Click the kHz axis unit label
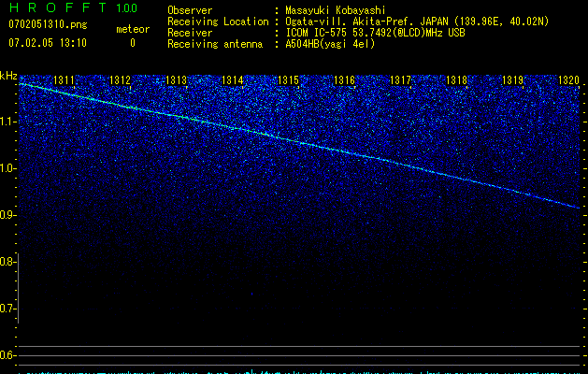The height and width of the screenshot is (374, 588). point(8,76)
